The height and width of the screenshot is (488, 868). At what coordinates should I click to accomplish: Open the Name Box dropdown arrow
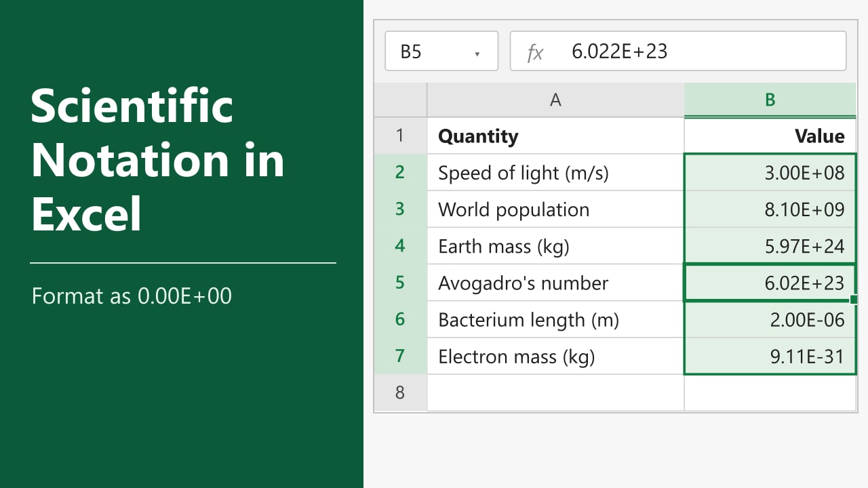click(477, 54)
